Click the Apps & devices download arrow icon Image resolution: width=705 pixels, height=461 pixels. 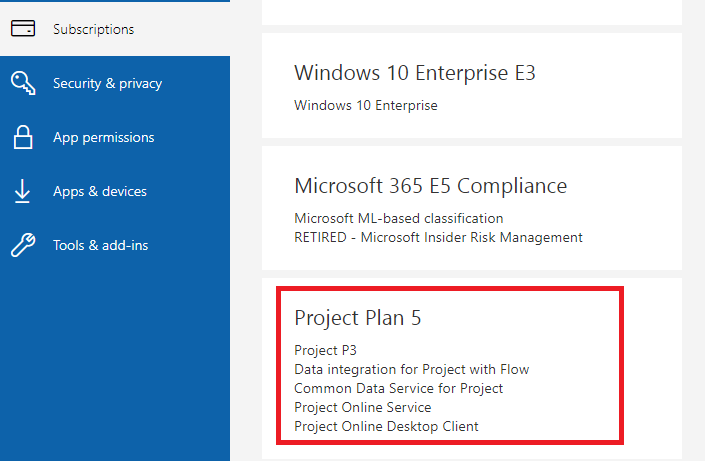click(22, 191)
